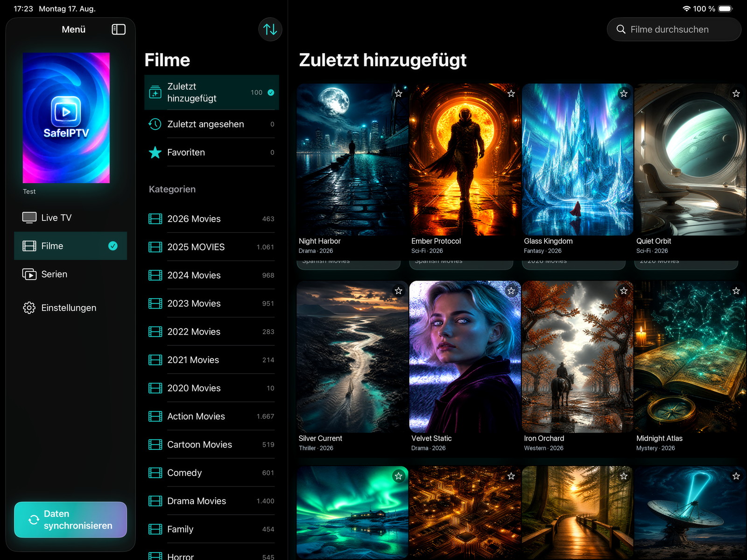
Task: Click Daten synchronisieren button
Action: (x=70, y=520)
